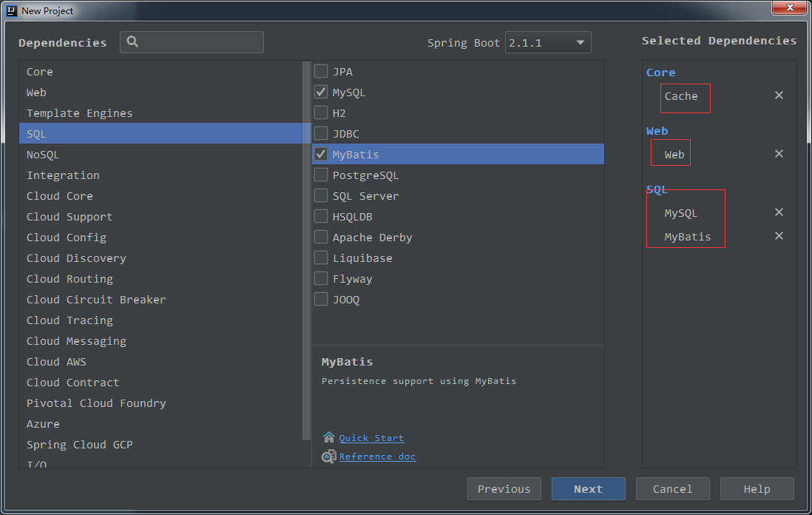
Task: Select the Cloud Routing category
Action: tap(160, 279)
